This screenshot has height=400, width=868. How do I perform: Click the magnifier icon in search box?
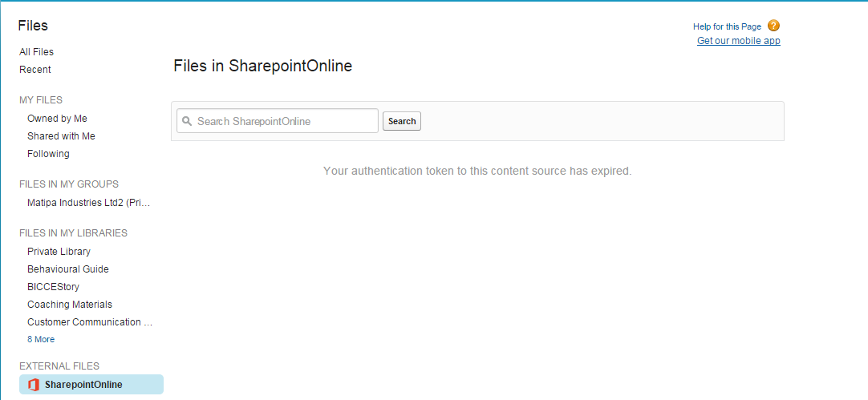tap(187, 120)
